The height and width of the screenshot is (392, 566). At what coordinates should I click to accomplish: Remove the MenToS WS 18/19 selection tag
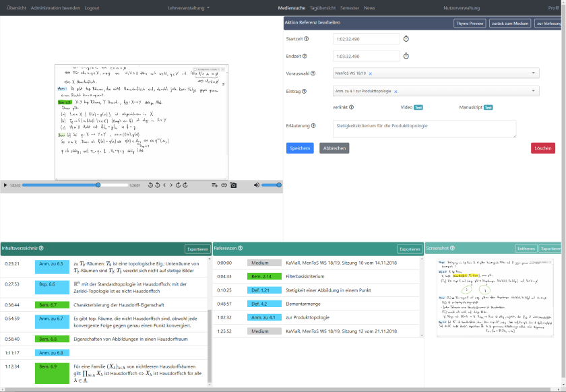tap(371, 73)
